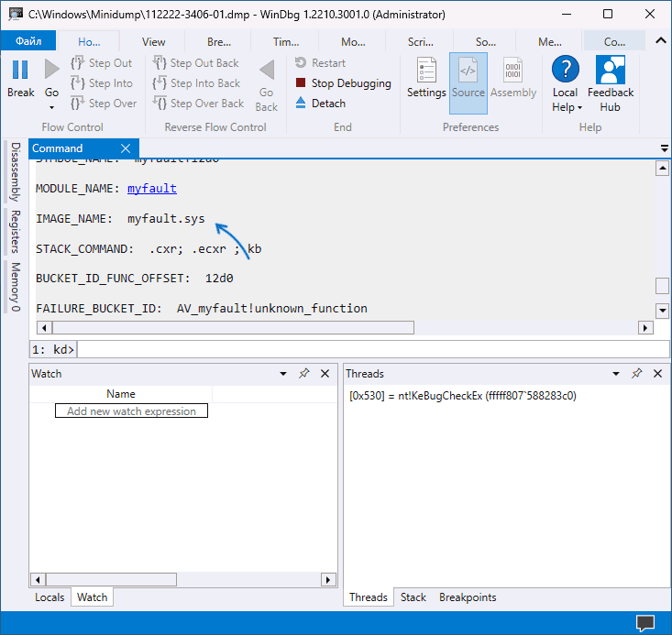The height and width of the screenshot is (635, 672).
Task: Switch to the Locals tab
Action: click(x=50, y=597)
